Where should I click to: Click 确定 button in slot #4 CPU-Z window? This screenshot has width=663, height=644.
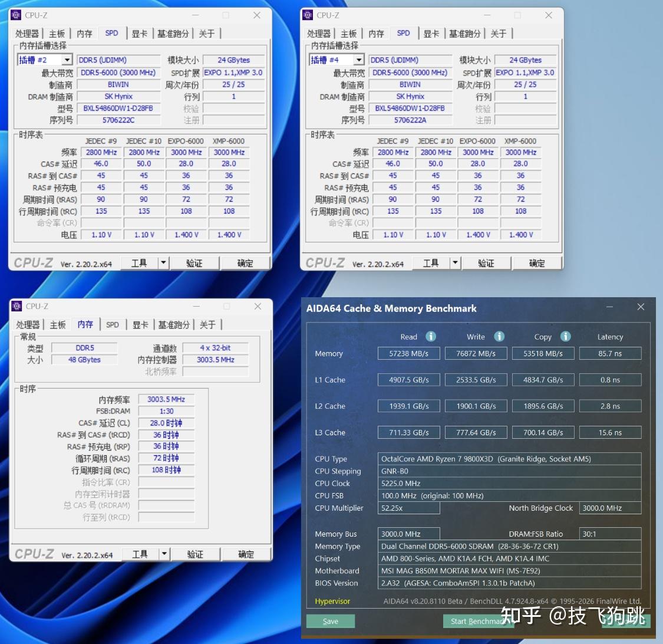(x=536, y=263)
